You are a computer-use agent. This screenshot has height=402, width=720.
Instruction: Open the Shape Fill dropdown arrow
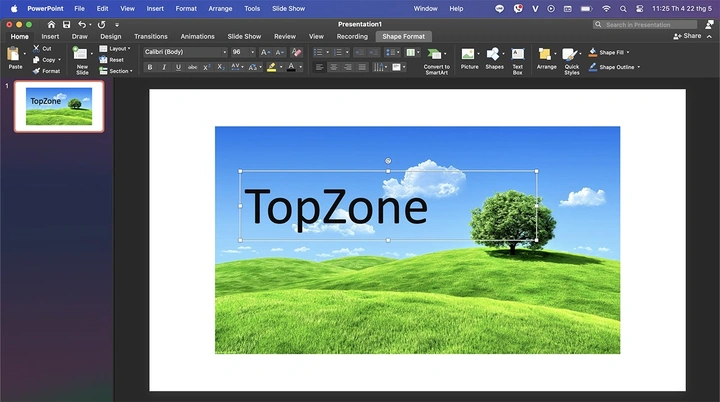[628, 52]
